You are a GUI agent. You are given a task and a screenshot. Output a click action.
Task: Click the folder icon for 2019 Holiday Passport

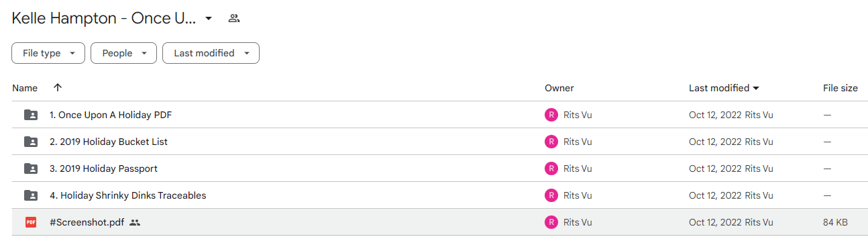(31, 168)
